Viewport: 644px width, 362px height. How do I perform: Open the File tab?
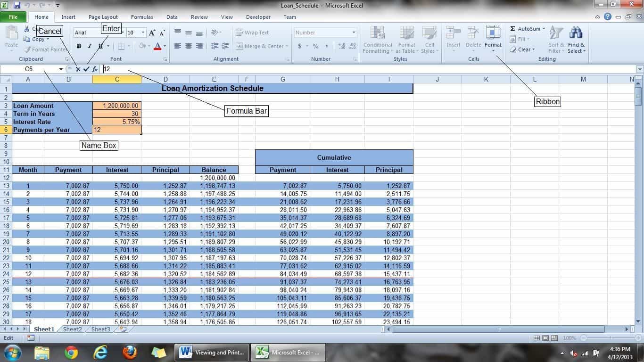pos(13,17)
